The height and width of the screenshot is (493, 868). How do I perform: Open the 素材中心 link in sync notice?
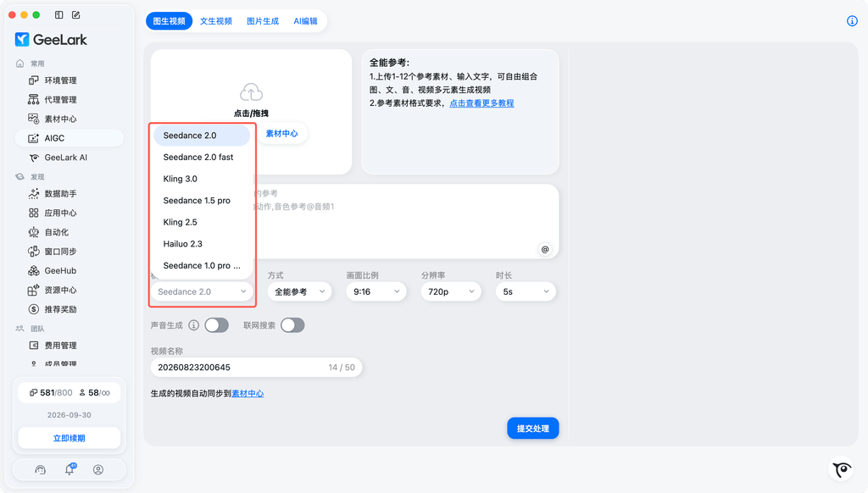[248, 393]
